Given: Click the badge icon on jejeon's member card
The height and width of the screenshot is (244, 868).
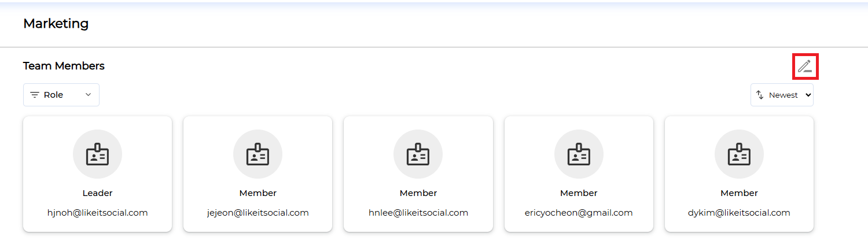Looking at the screenshot, I should [x=258, y=154].
